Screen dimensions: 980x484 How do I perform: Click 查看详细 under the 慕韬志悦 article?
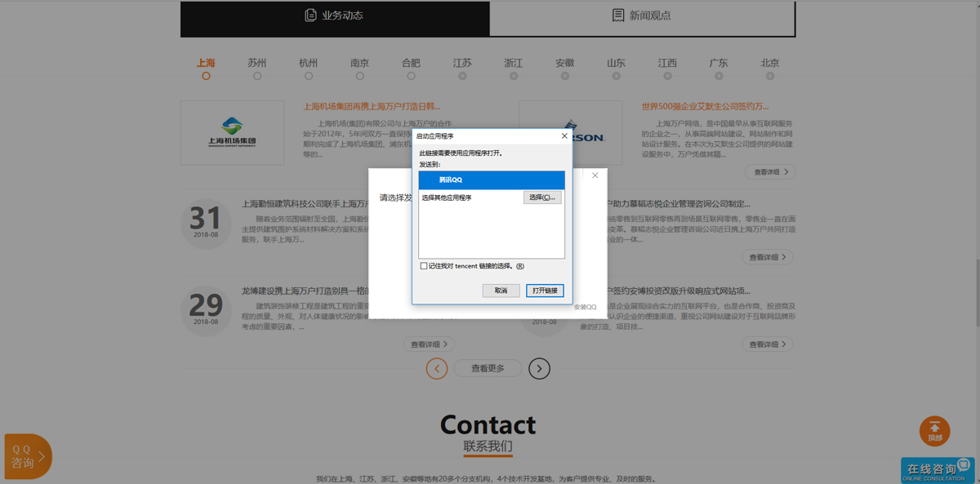769,257
